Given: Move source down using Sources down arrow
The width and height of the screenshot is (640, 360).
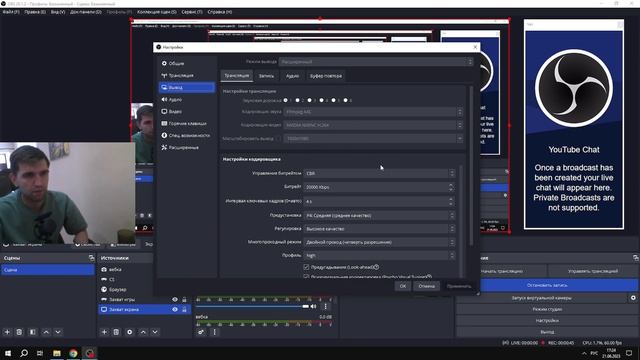Looking at the screenshot, I should (x=155, y=332).
